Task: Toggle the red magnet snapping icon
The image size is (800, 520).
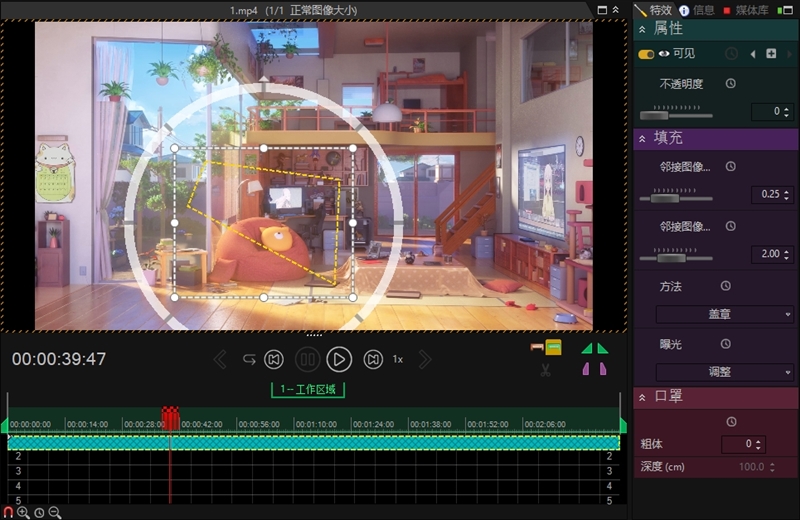Action: pyautogui.click(x=8, y=512)
